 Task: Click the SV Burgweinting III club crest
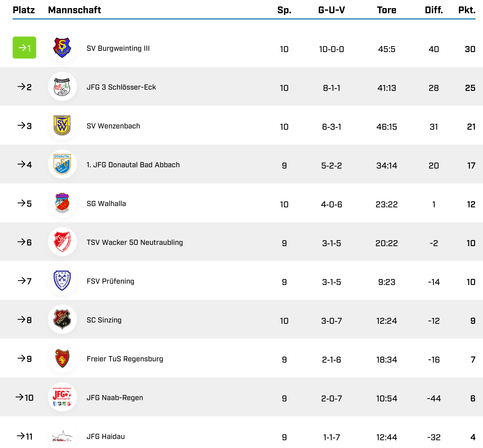tap(62, 48)
